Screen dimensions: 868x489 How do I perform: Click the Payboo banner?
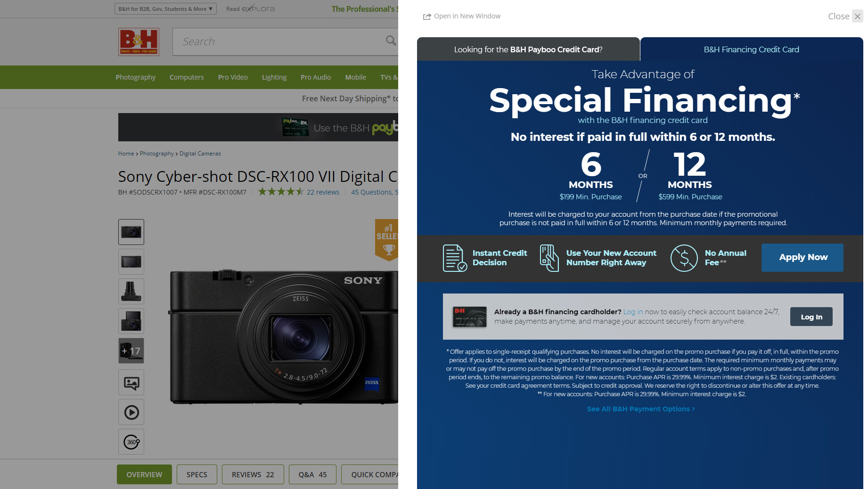click(258, 127)
